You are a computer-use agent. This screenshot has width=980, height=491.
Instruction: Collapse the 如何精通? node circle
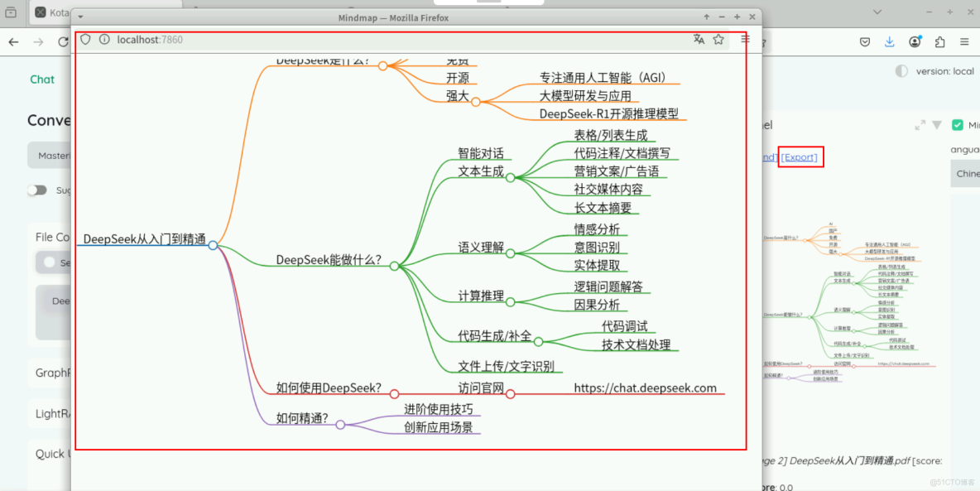click(340, 425)
